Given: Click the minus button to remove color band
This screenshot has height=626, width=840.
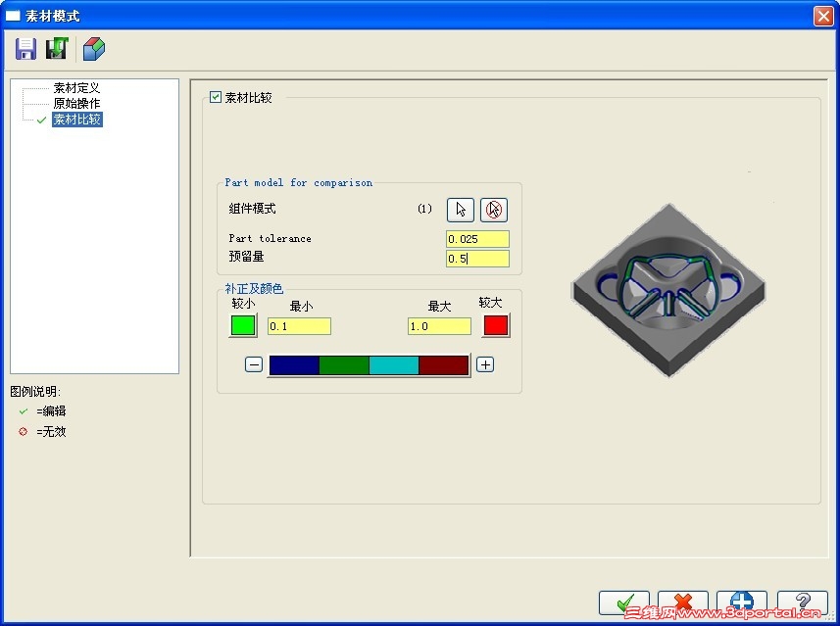Looking at the screenshot, I should (x=254, y=364).
